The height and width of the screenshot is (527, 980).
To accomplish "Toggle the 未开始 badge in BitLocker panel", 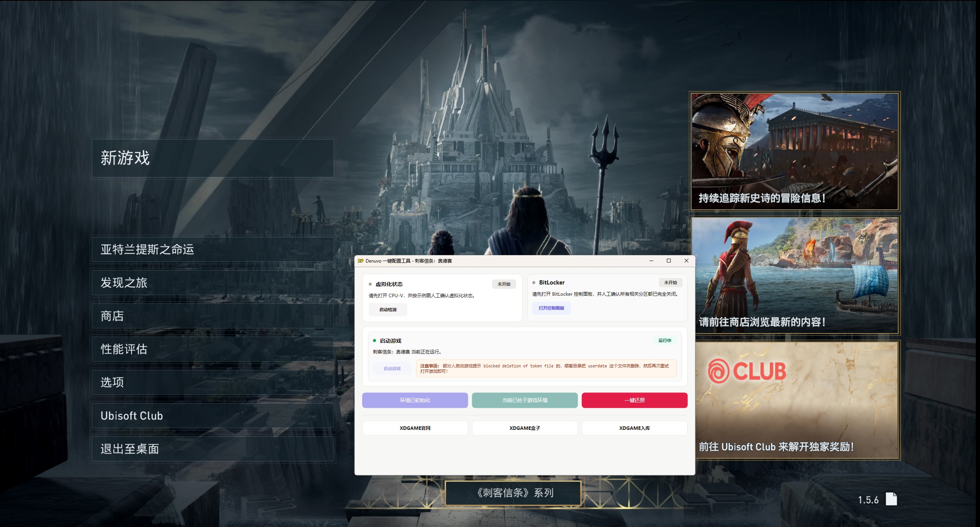I will pos(671,282).
